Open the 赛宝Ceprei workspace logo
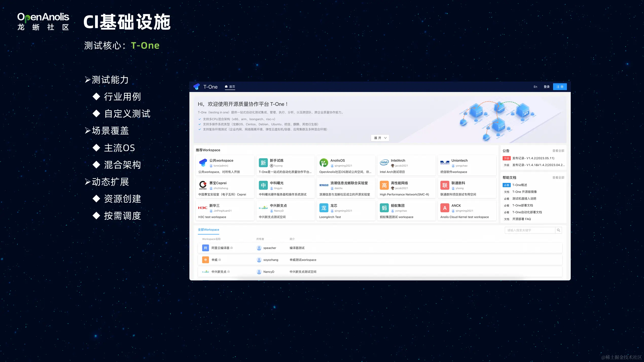This screenshot has height=362, width=644. 203,185
